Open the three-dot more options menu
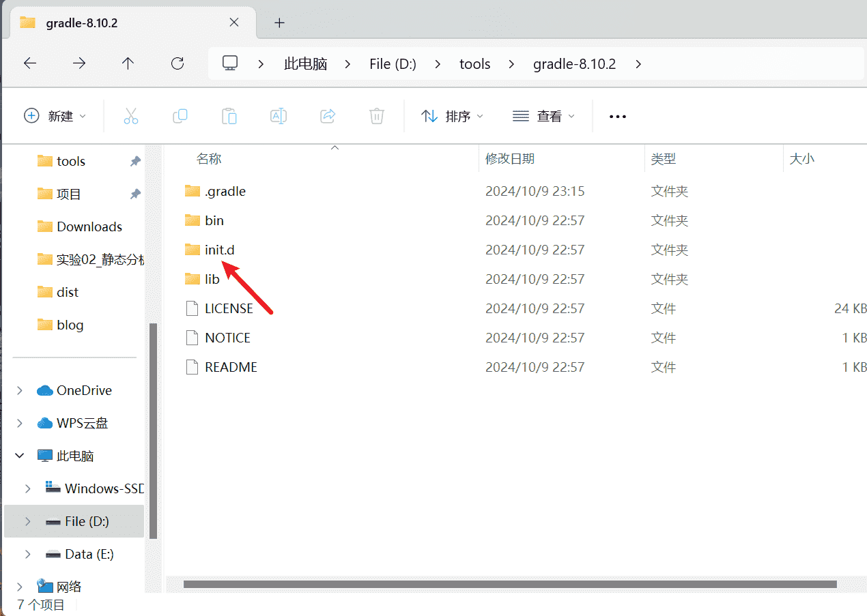867x616 pixels. 617,117
